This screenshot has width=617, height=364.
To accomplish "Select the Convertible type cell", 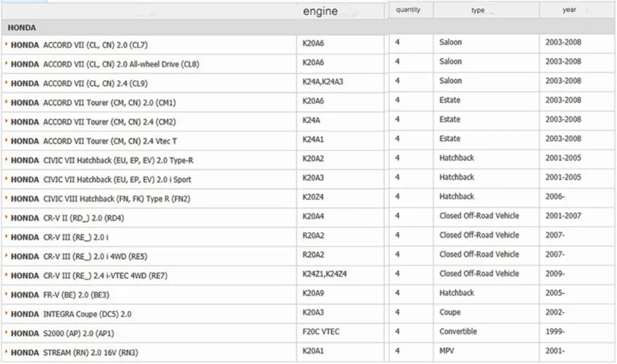I will [458, 332].
